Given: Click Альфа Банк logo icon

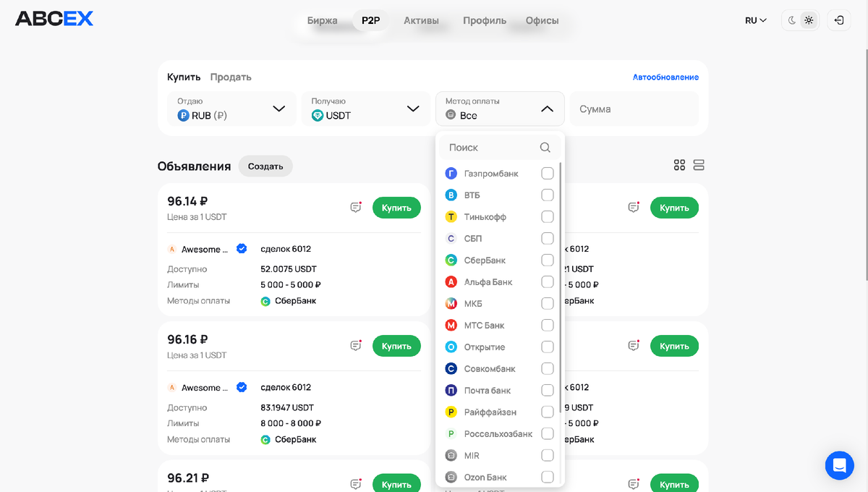Looking at the screenshot, I should 451,282.
